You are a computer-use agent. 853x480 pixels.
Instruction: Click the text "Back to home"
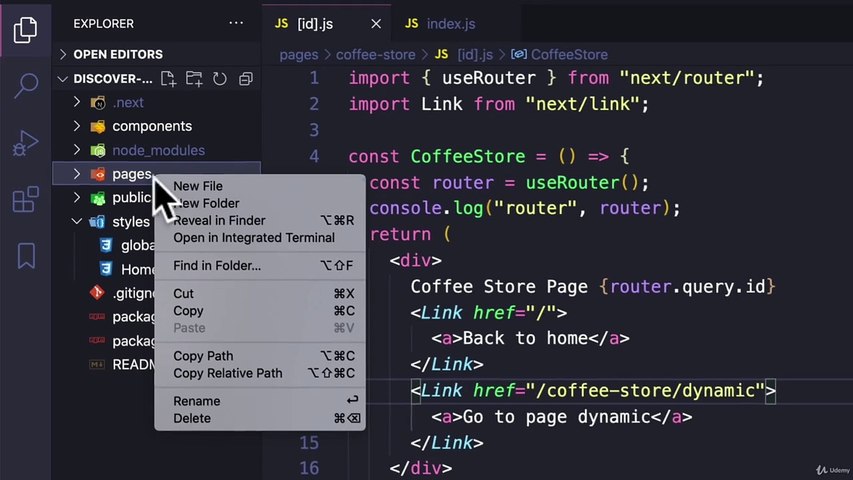point(526,339)
